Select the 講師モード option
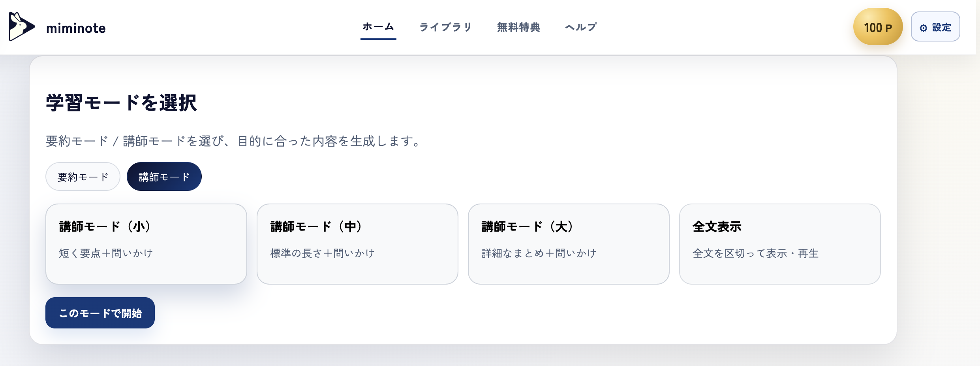This screenshot has width=980, height=366. click(x=164, y=176)
